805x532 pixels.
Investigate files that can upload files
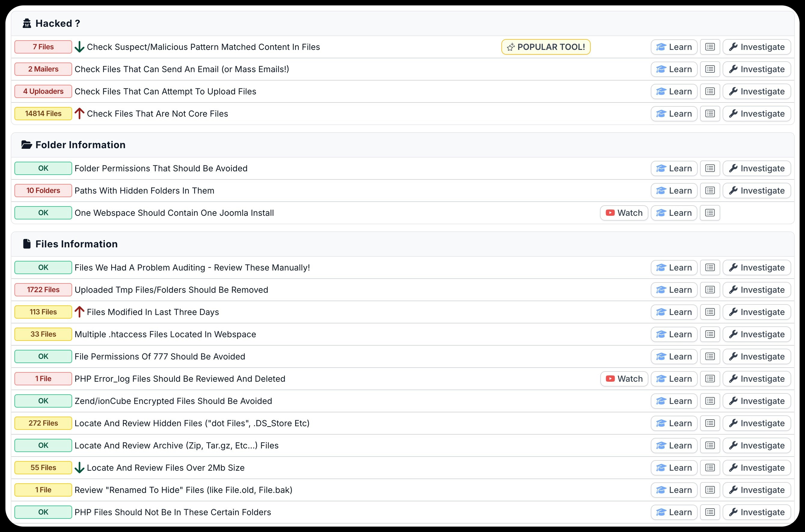[757, 91]
